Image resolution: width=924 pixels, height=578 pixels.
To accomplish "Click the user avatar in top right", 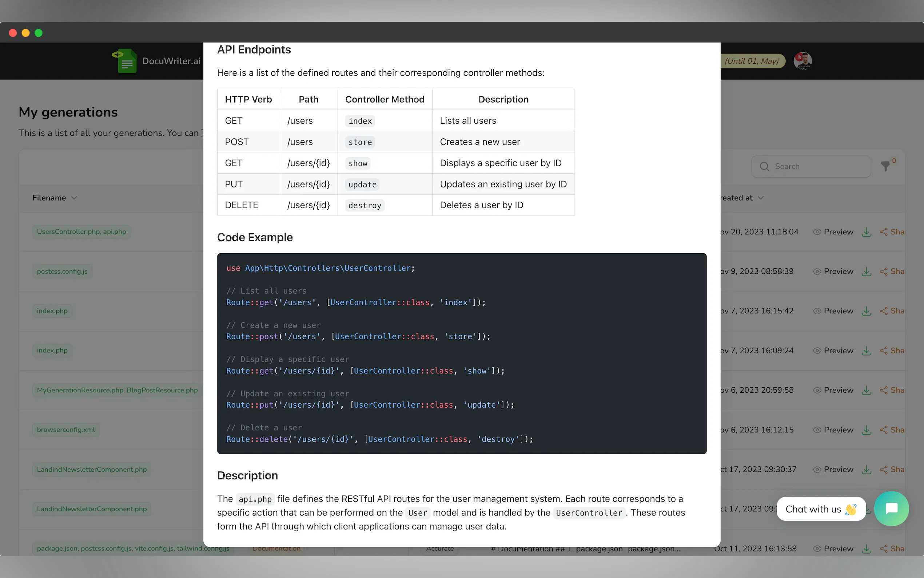I will [802, 60].
